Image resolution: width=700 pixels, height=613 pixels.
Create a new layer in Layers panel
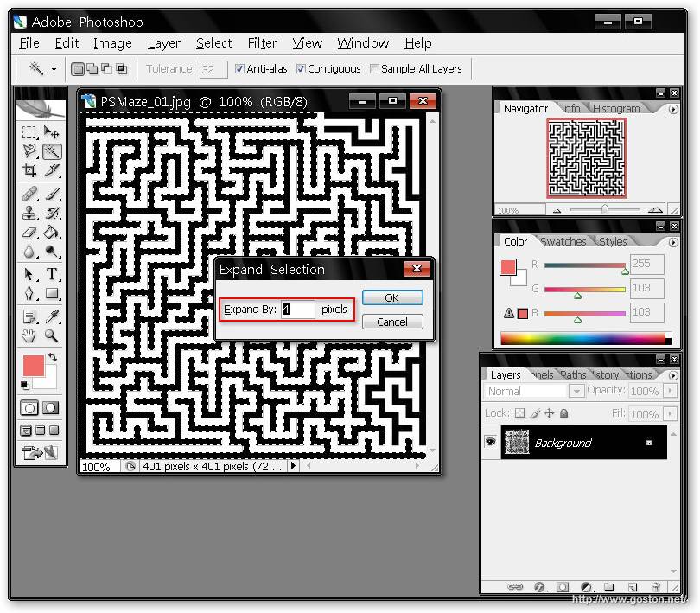point(632,587)
